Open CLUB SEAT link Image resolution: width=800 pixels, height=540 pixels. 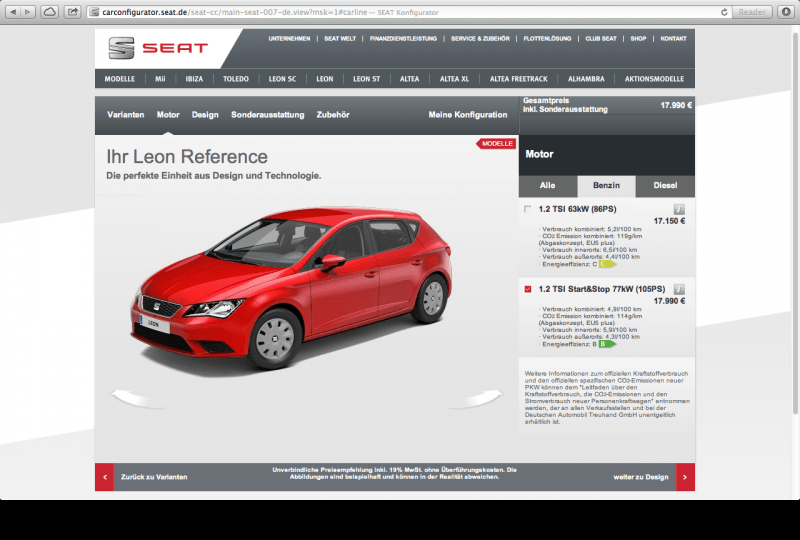tap(601, 39)
